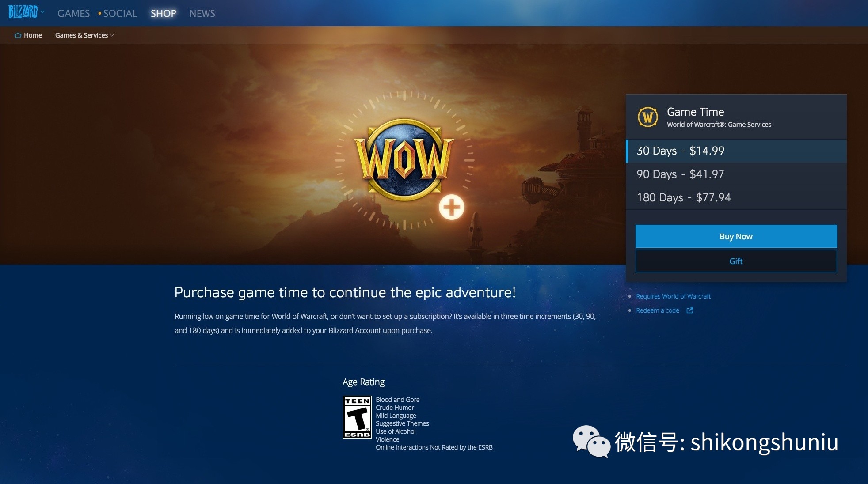Viewport: 868px width, 484px height.
Task: Click the Game Time product title
Action: coord(695,112)
